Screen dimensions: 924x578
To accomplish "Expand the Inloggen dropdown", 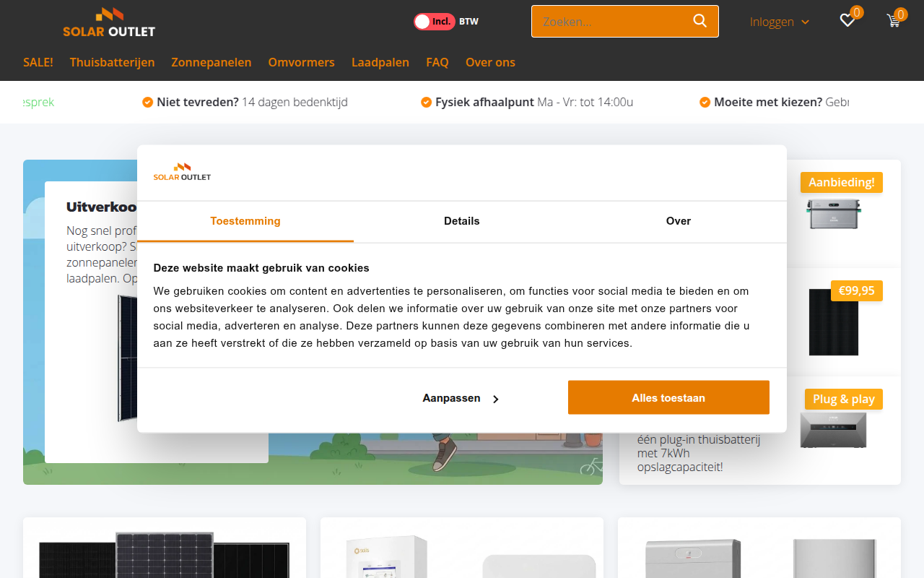I will [x=780, y=22].
